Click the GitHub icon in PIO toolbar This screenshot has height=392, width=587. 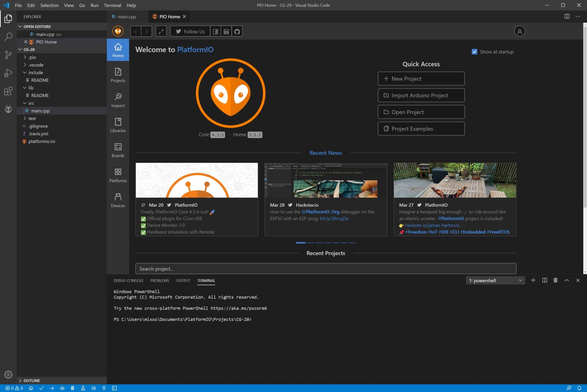click(237, 31)
